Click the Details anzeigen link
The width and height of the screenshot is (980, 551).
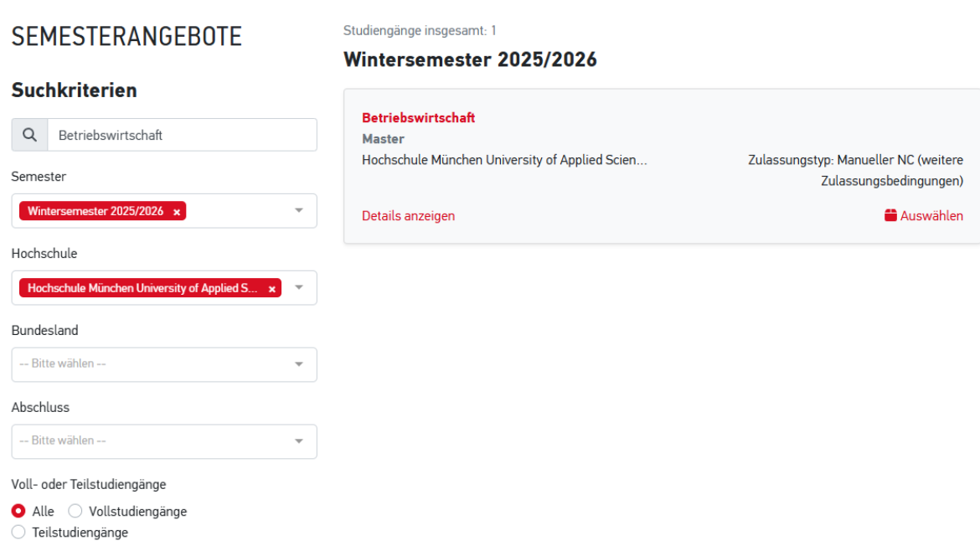click(x=408, y=215)
